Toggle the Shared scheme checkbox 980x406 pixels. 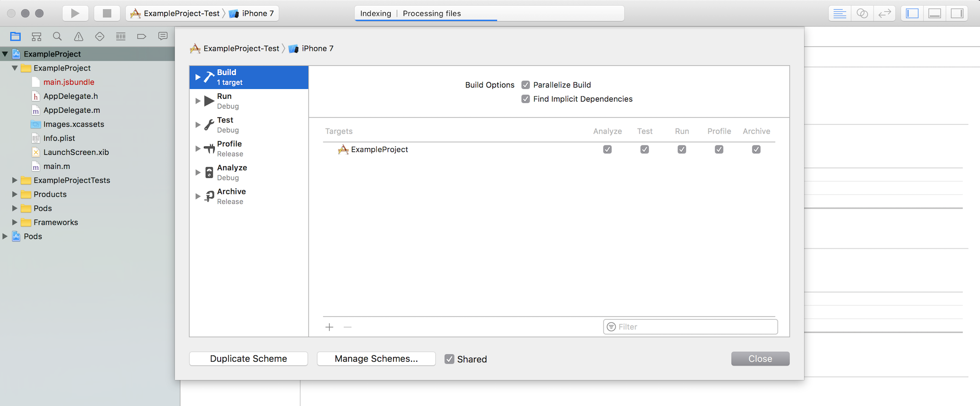pyautogui.click(x=449, y=359)
